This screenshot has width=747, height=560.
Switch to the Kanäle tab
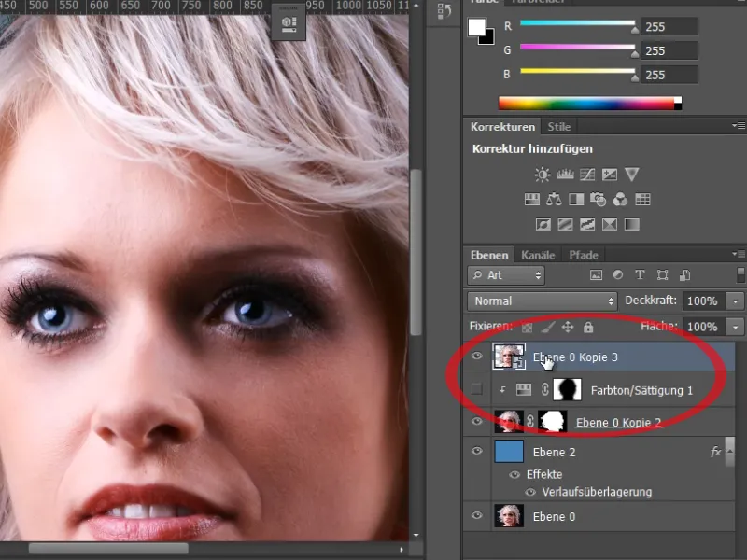[538, 255]
